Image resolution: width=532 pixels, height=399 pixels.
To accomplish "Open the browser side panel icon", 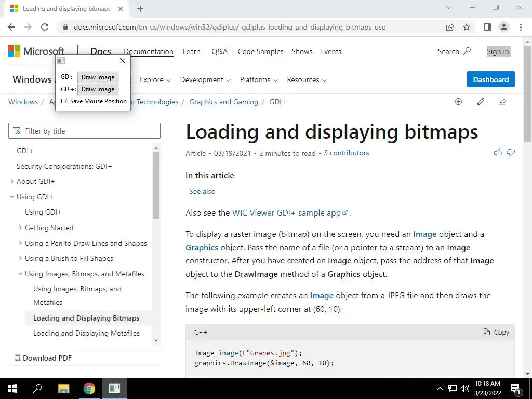I will coord(487,27).
